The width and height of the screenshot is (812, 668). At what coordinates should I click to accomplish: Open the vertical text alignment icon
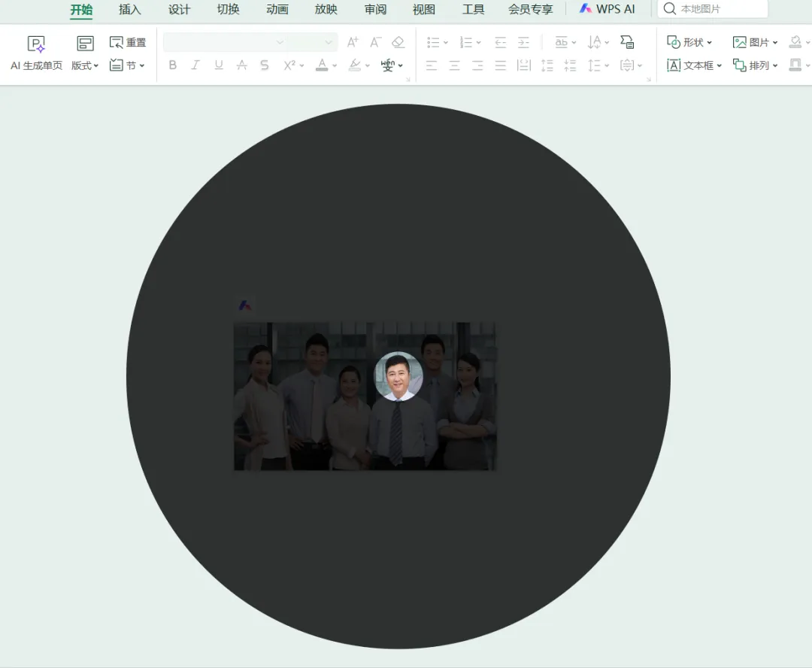click(627, 65)
